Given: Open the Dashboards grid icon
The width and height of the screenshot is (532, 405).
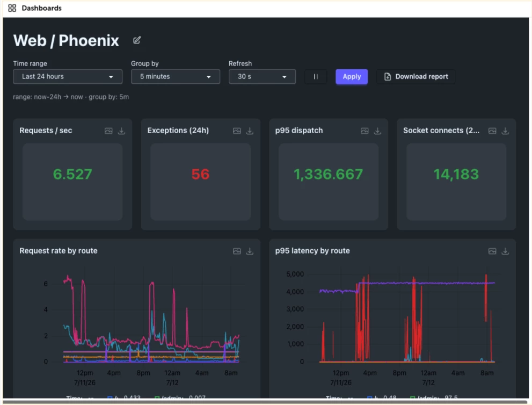Looking at the screenshot, I should click(12, 8).
